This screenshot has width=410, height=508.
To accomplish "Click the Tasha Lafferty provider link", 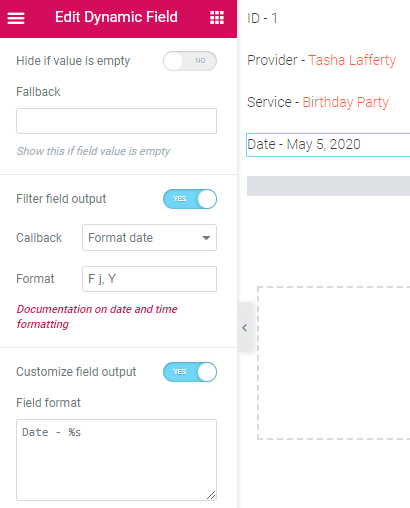I will [x=352, y=60].
